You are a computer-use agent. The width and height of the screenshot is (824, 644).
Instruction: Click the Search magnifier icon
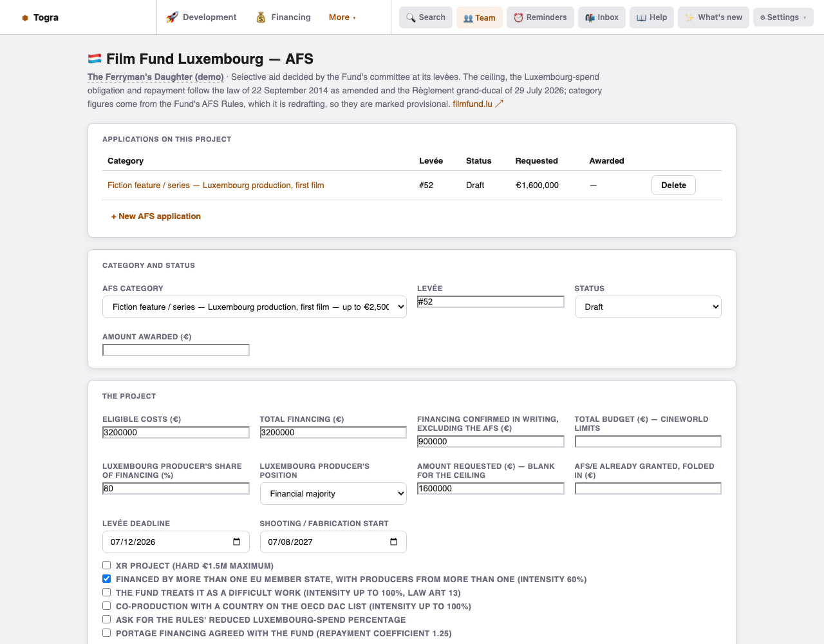coord(411,17)
